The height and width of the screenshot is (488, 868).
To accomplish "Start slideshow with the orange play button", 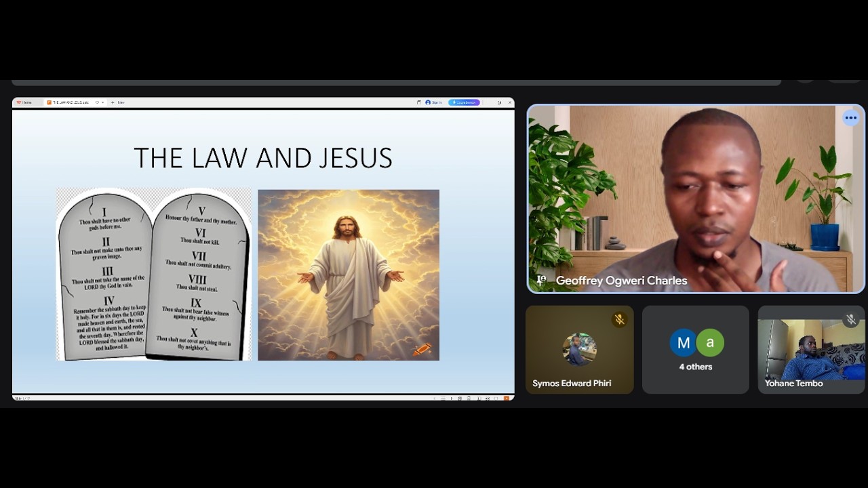I will coord(507,399).
